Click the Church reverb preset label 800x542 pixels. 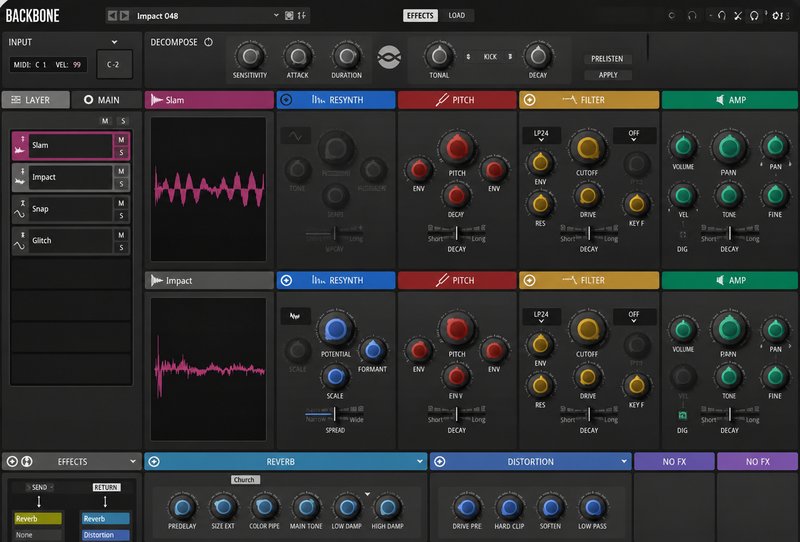(x=244, y=480)
